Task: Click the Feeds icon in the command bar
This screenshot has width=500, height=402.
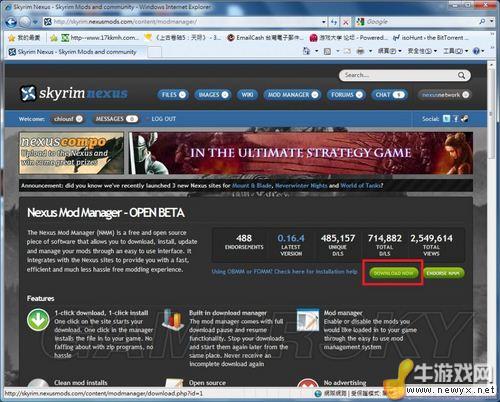Action: pyautogui.click(x=327, y=51)
